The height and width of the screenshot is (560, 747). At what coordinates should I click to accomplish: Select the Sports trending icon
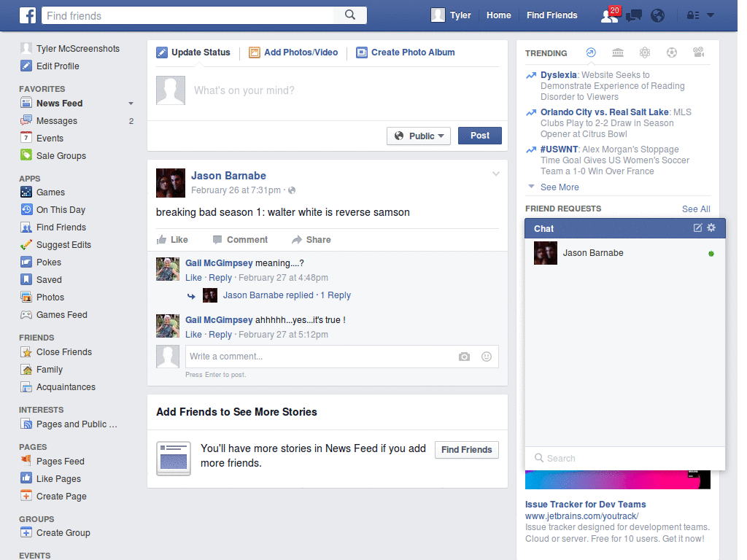click(672, 52)
